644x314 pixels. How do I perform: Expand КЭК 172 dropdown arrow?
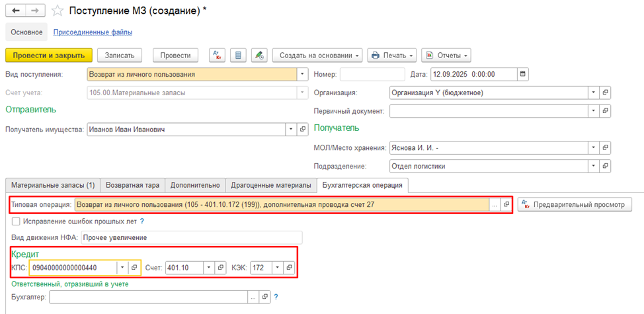[x=278, y=268]
